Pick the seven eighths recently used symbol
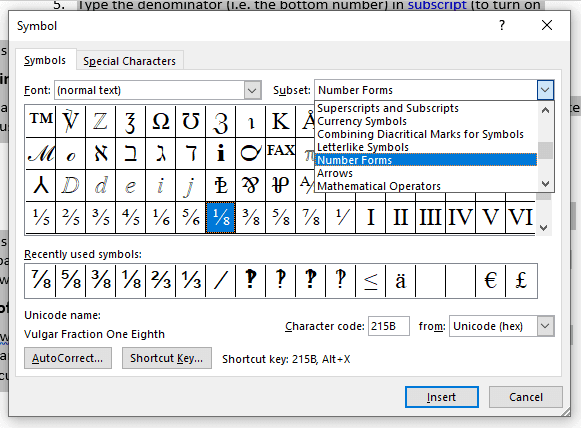Image resolution: width=581 pixels, height=428 pixels. pyautogui.click(x=40, y=281)
